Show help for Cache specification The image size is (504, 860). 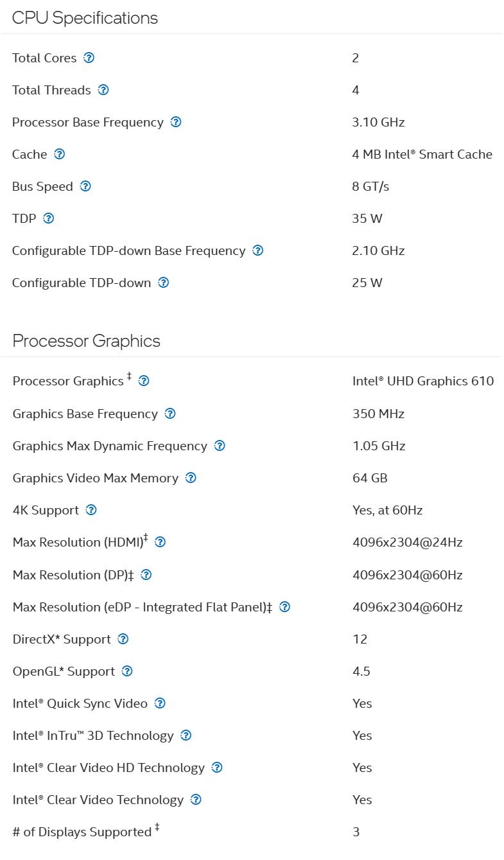pos(60,154)
